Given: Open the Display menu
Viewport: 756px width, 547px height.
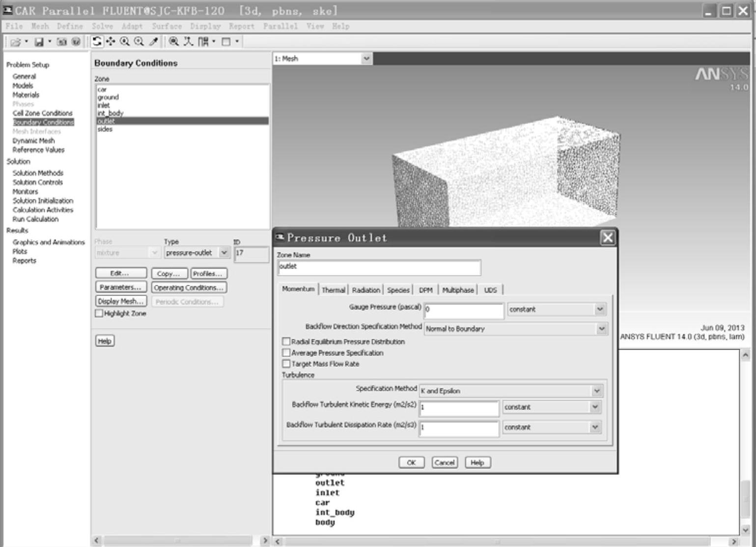Looking at the screenshot, I should point(205,26).
